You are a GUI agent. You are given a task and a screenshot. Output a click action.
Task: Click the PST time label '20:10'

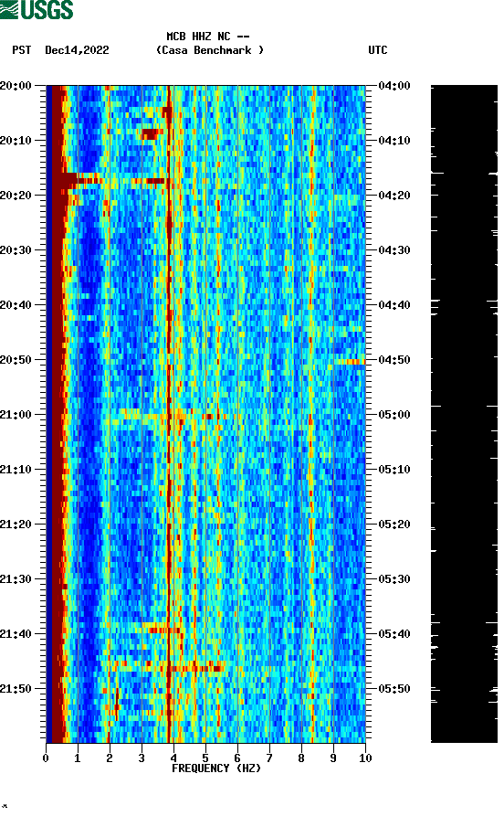[x=16, y=141]
